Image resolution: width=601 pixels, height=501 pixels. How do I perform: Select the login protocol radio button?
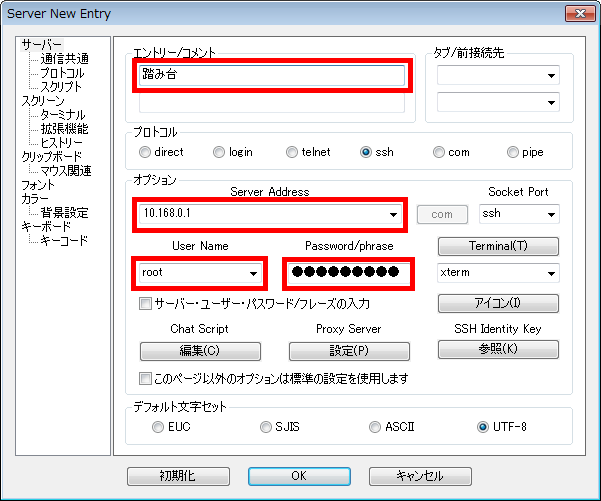coord(219,152)
